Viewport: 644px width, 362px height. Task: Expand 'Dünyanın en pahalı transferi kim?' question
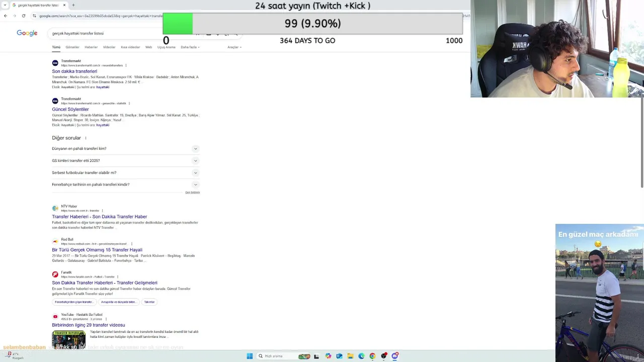pos(126,149)
